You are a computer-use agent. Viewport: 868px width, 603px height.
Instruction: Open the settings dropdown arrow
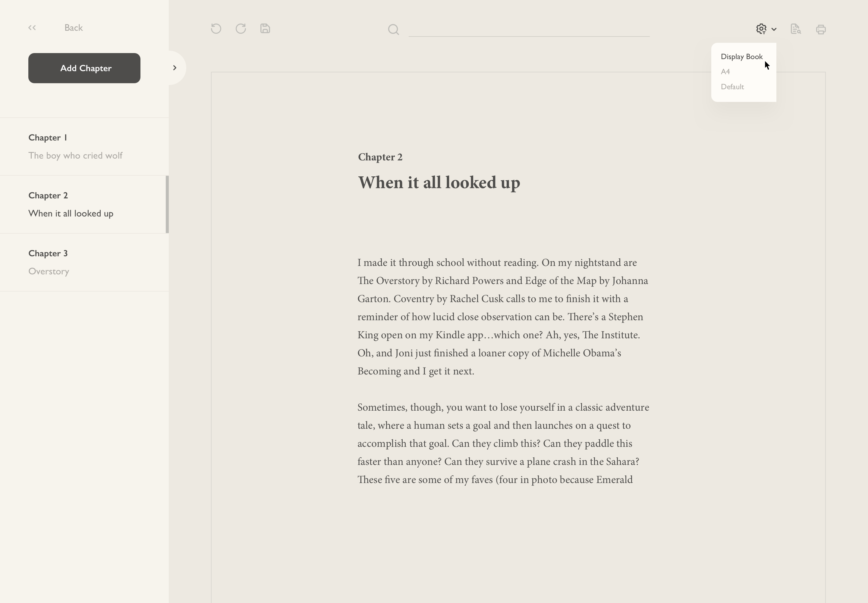point(774,30)
